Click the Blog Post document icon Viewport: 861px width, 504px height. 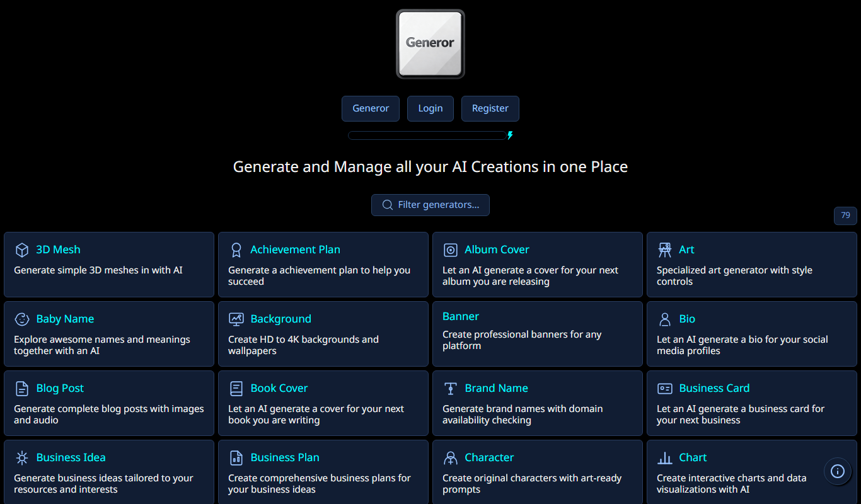(22, 389)
